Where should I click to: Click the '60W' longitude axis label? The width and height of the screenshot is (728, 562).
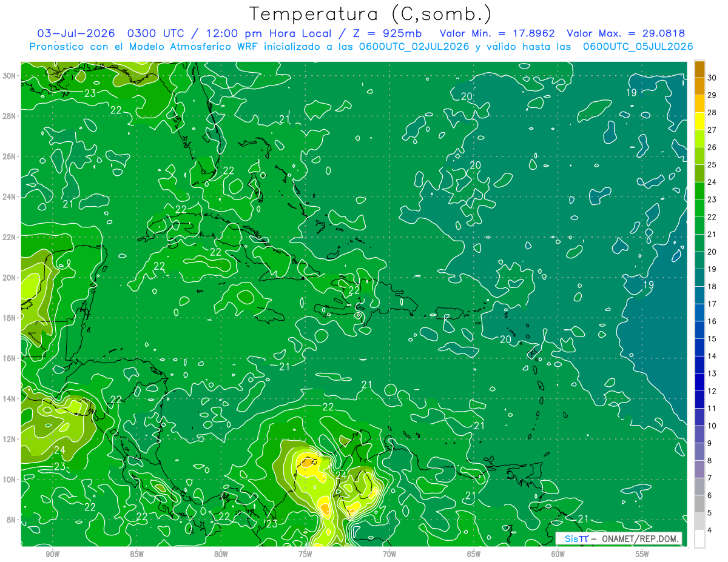click(558, 555)
